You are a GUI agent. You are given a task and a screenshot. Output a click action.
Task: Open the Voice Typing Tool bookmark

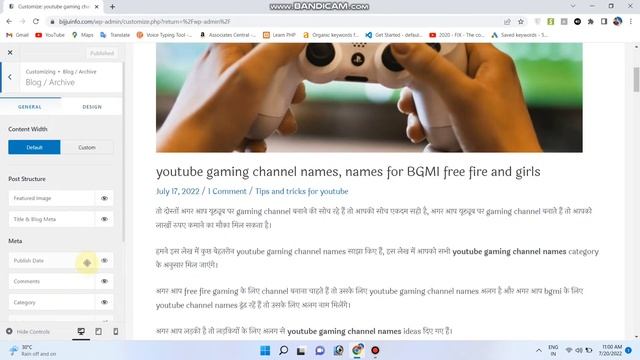pyautogui.click(x=164, y=35)
